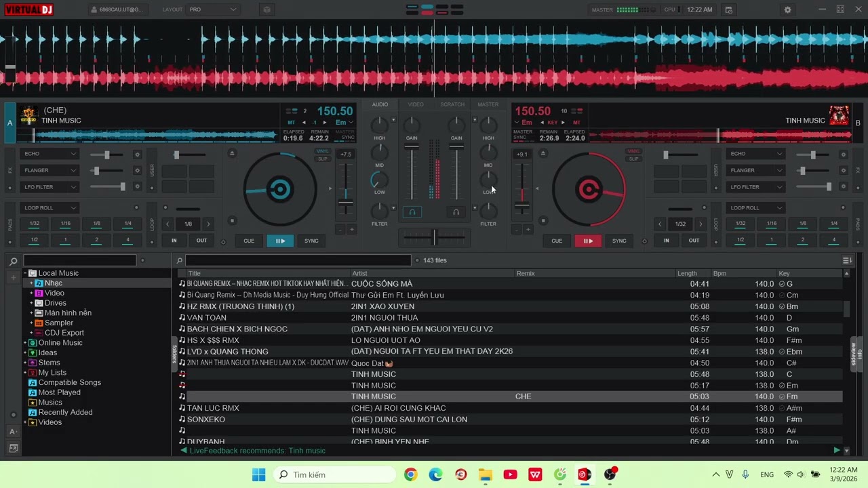The width and height of the screenshot is (868, 488).
Task: Open the Loop Roll pads dropdown on deck A
Action: (x=50, y=208)
